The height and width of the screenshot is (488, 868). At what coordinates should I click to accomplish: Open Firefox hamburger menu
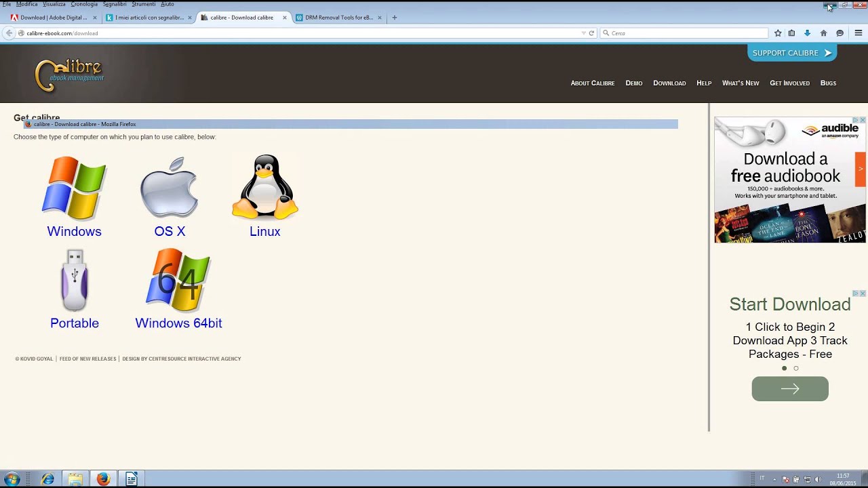858,33
